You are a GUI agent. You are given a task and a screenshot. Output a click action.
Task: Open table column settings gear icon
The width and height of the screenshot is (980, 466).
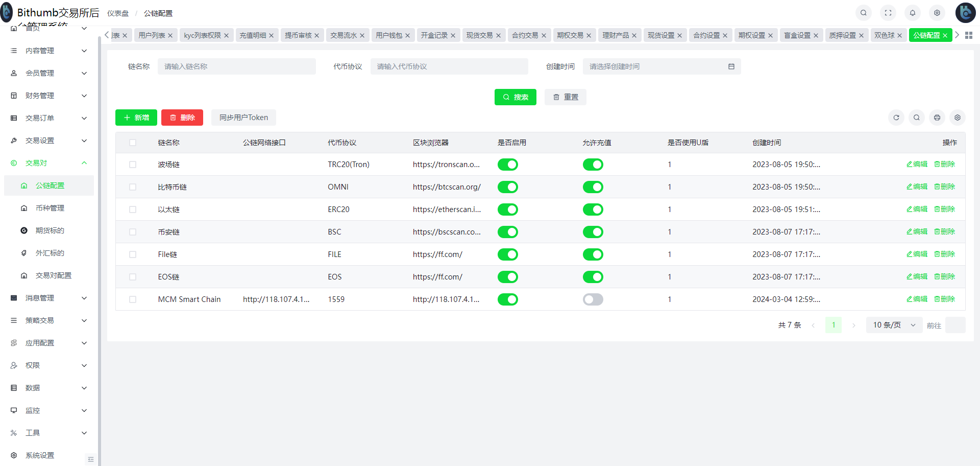click(x=958, y=118)
